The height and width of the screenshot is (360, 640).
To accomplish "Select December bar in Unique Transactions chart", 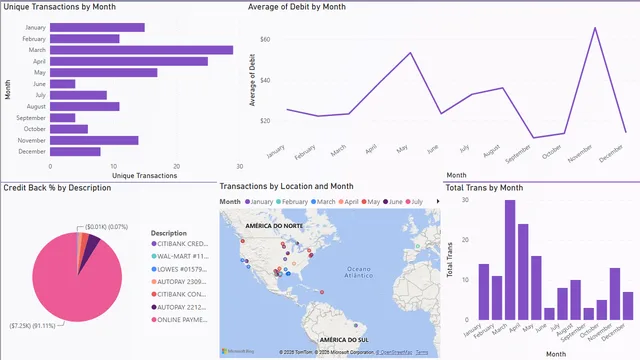I will coord(75,151).
